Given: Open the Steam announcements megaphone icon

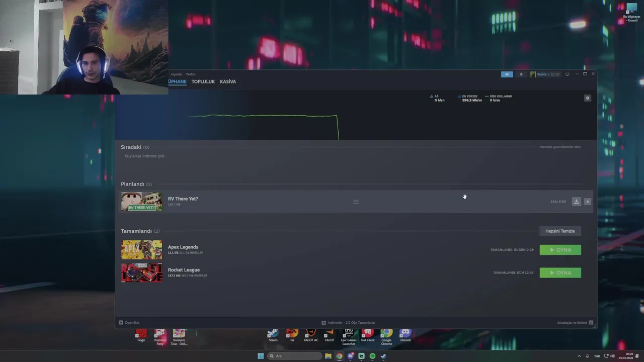Looking at the screenshot, I should (507, 74).
